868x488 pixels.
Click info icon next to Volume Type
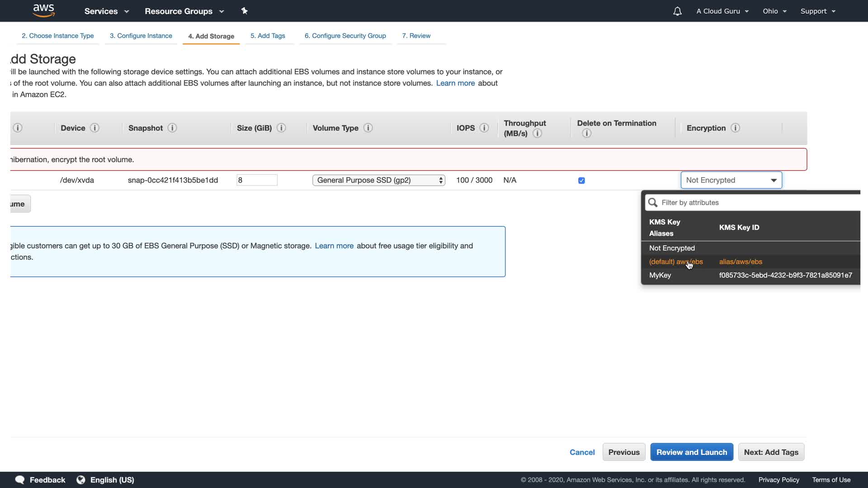coord(368,128)
